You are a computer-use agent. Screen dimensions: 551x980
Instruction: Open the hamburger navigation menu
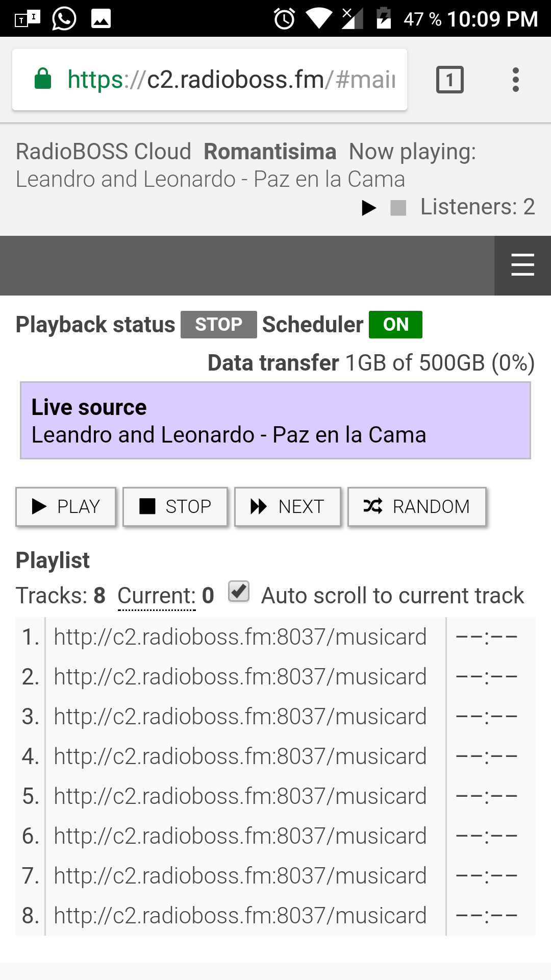click(522, 265)
